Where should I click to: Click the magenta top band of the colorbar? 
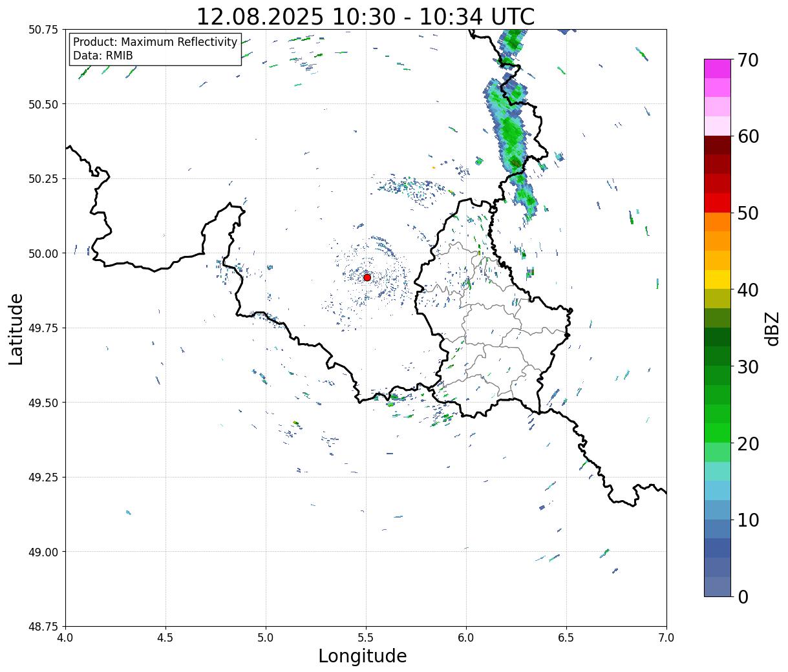click(x=718, y=68)
